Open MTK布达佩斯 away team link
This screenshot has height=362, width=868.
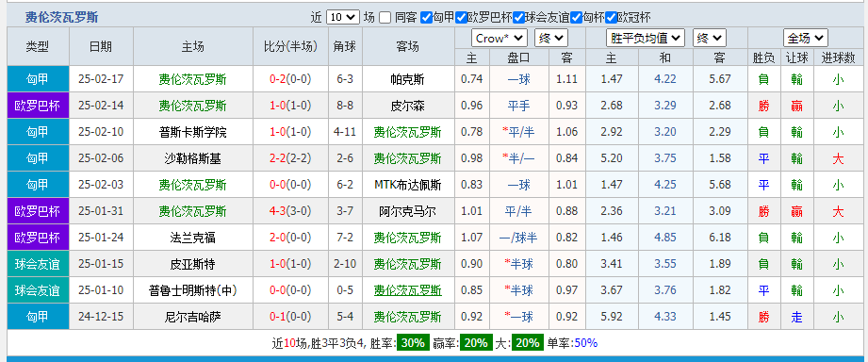(407, 185)
